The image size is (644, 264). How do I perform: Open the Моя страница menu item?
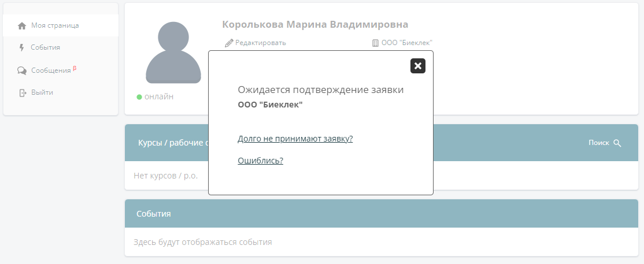click(x=55, y=25)
